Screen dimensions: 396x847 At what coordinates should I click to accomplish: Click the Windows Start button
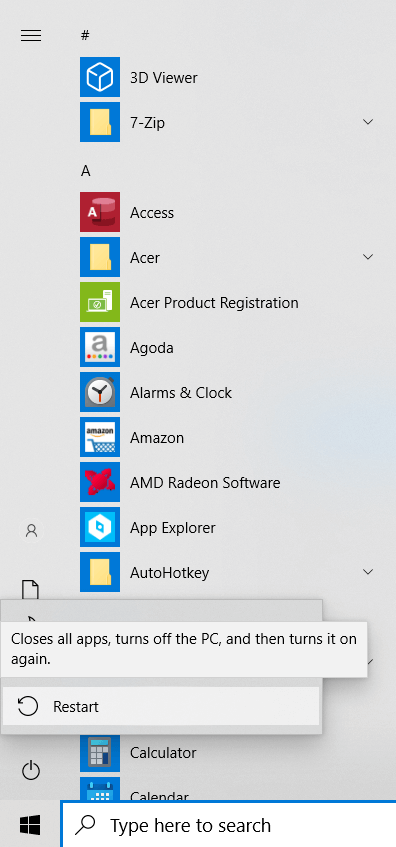[x=30, y=825]
